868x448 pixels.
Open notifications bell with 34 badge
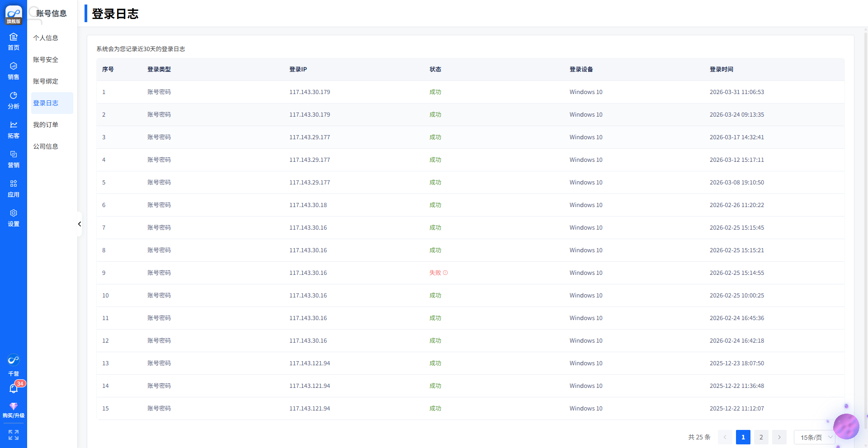click(x=14, y=388)
